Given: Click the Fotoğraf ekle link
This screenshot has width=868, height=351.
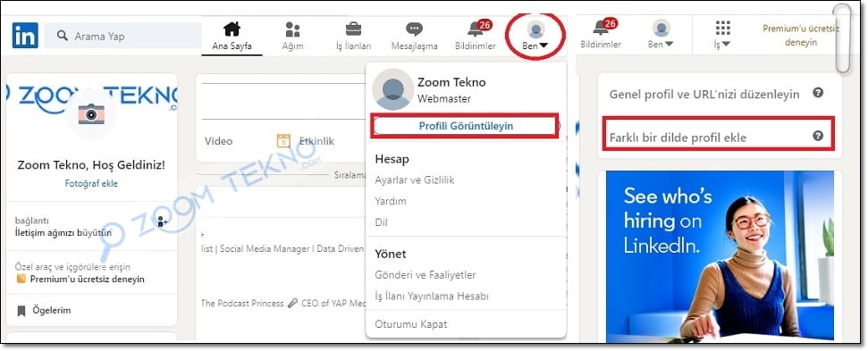Looking at the screenshot, I should pyautogui.click(x=91, y=183).
